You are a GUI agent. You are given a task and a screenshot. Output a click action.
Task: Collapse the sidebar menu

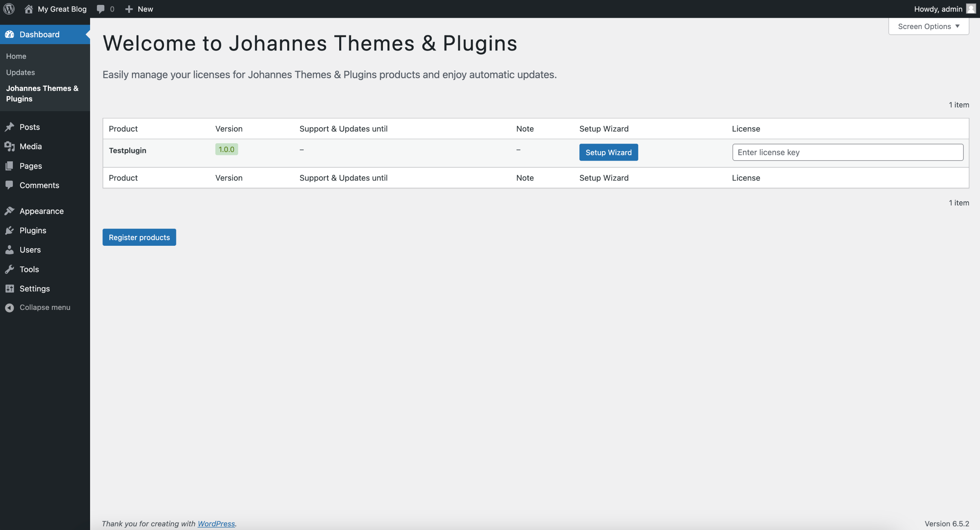[44, 308]
